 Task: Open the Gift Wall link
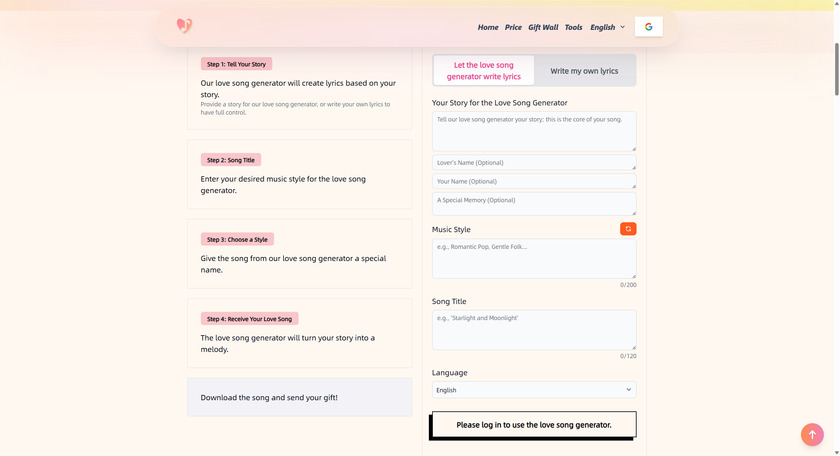[543, 27]
